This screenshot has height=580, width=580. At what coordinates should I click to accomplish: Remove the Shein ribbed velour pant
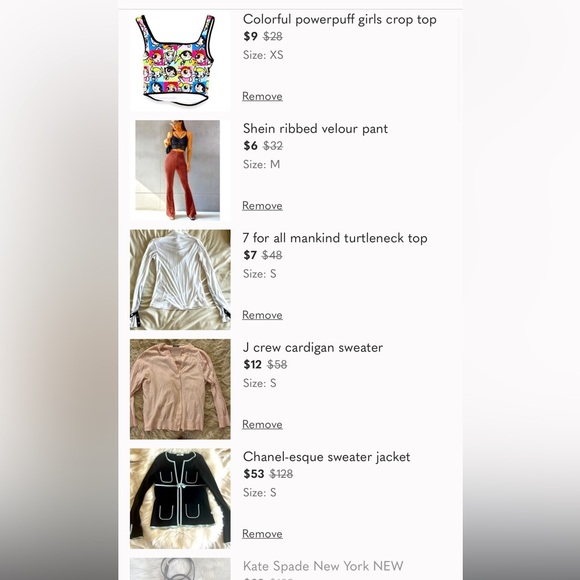[262, 206]
